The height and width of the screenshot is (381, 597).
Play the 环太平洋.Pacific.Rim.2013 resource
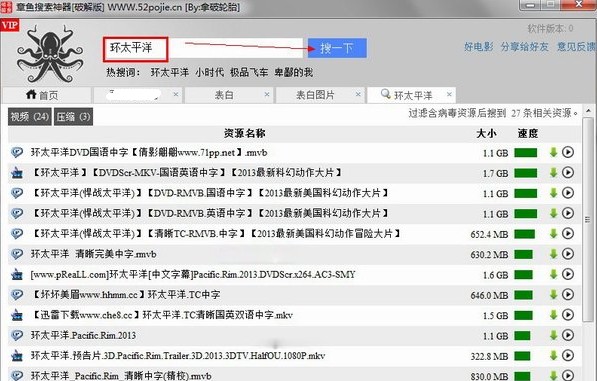[568, 335]
